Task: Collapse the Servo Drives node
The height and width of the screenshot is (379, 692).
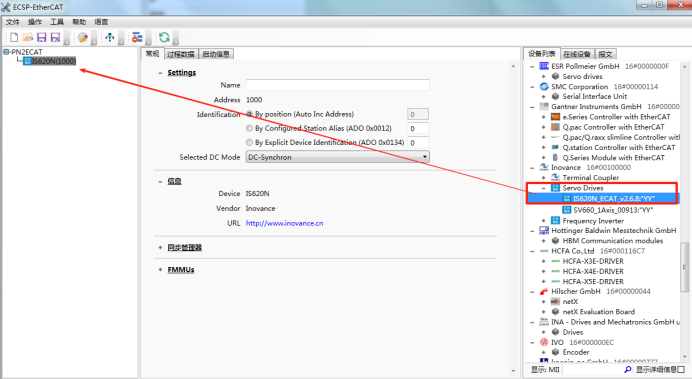Action: coord(544,188)
